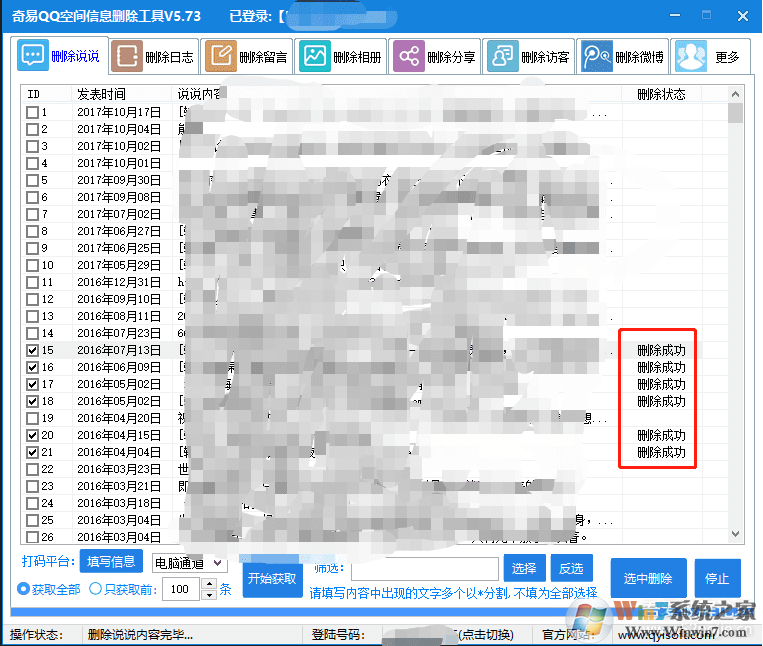The width and height of the screenshot is (763, 646).
Task: Decrease count with stepper down arrow
Action: pyautogui.click(x=209, y=594)
